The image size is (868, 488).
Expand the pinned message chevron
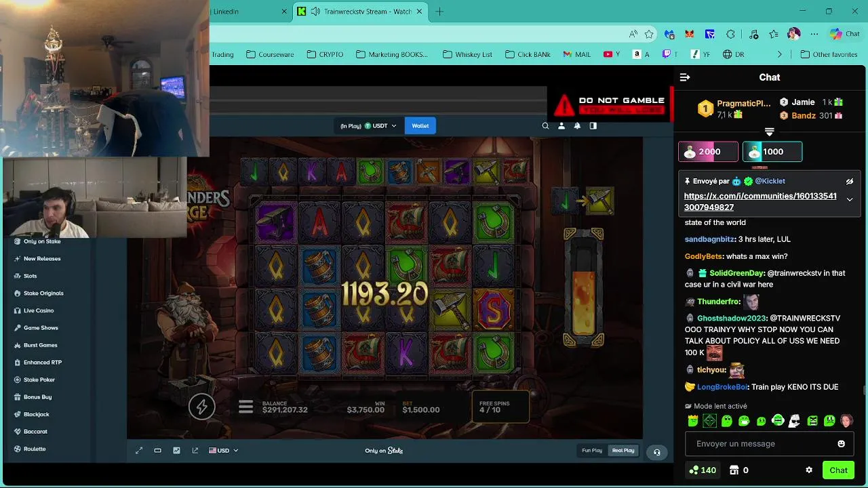(849, 200)
